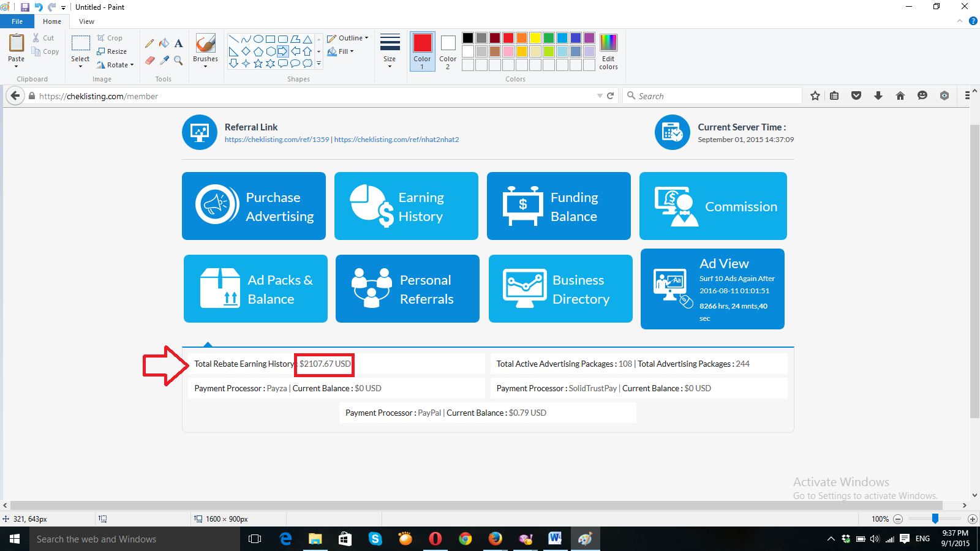Pick the black color swatch
Image resolution: width=980 pixels, height=551 pixels.
[468, 38]
